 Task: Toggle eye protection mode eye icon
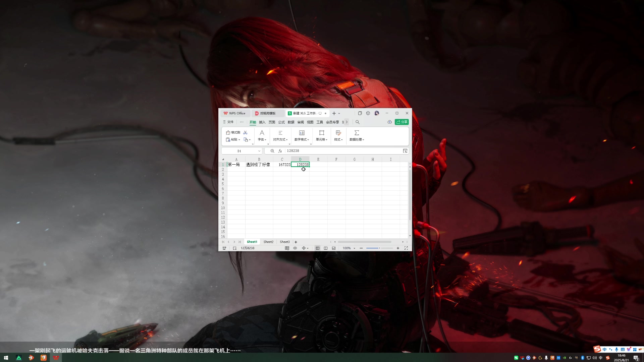click(x=295, y=248)
